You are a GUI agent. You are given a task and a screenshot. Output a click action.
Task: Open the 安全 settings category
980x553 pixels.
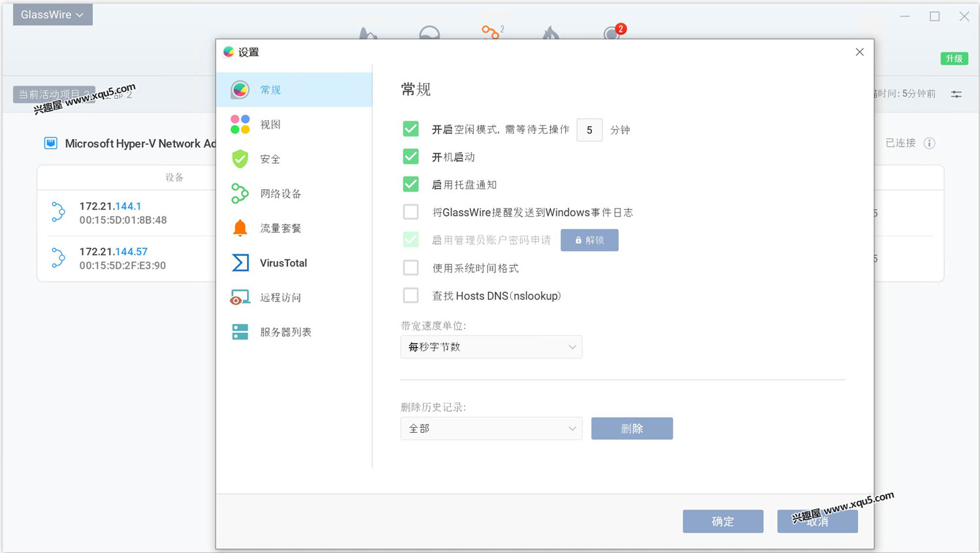point(295,159)
